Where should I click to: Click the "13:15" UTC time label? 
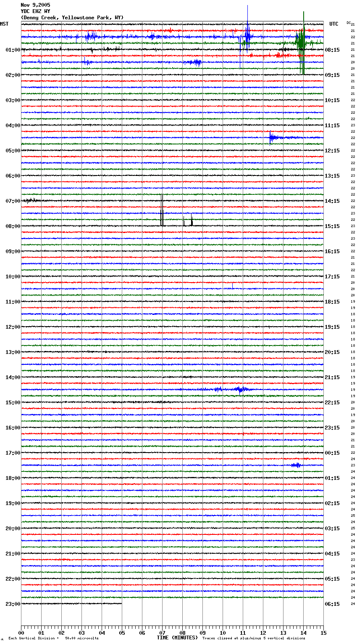(332, 176)
